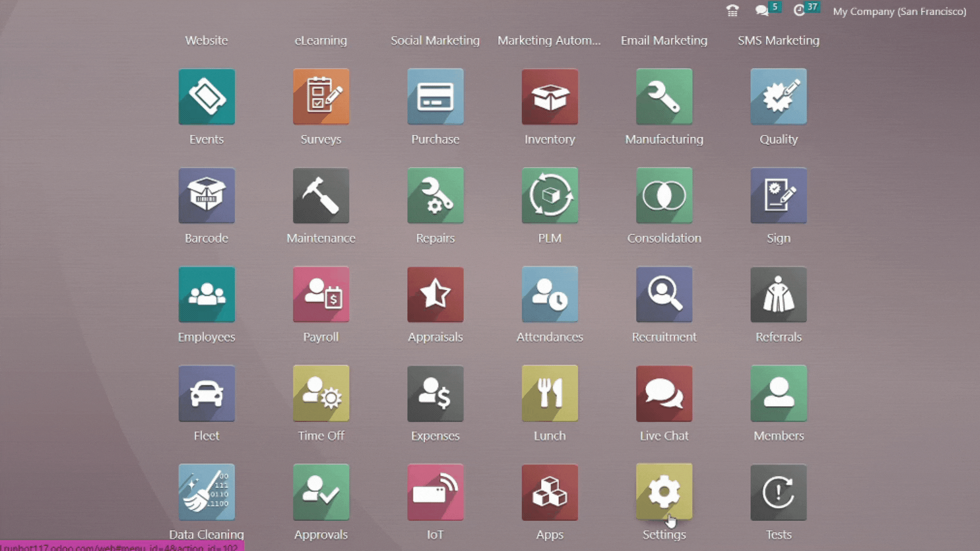
Task: Click the Social Marketing label
Action: tap(435, 40)
